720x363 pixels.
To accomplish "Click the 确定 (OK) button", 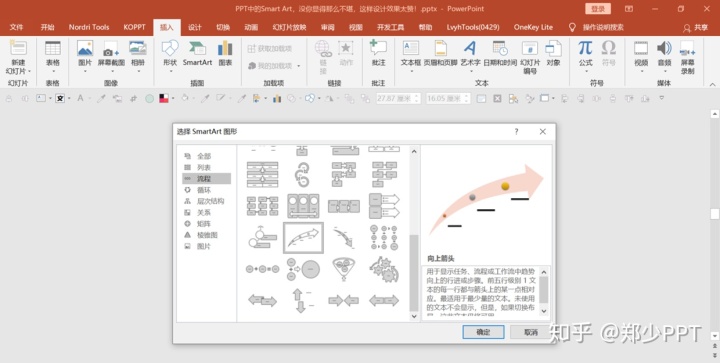I will coord(483,332).
